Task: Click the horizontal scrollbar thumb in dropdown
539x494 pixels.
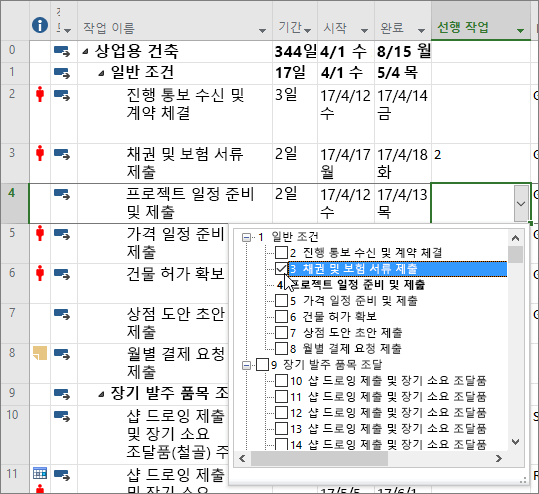Action: tap(319, 458)
